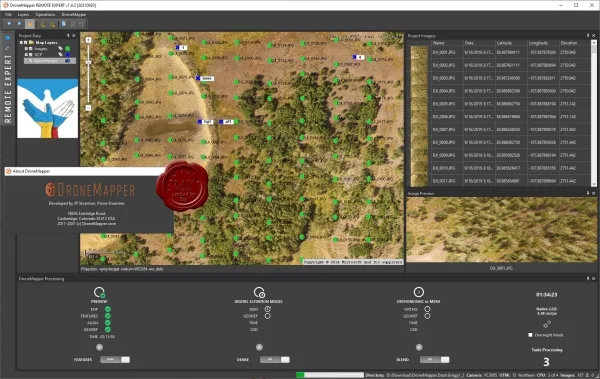The width and height of the screenshot is (600, 379).
Task: Open the Layers menu
Action: [23, 15]
